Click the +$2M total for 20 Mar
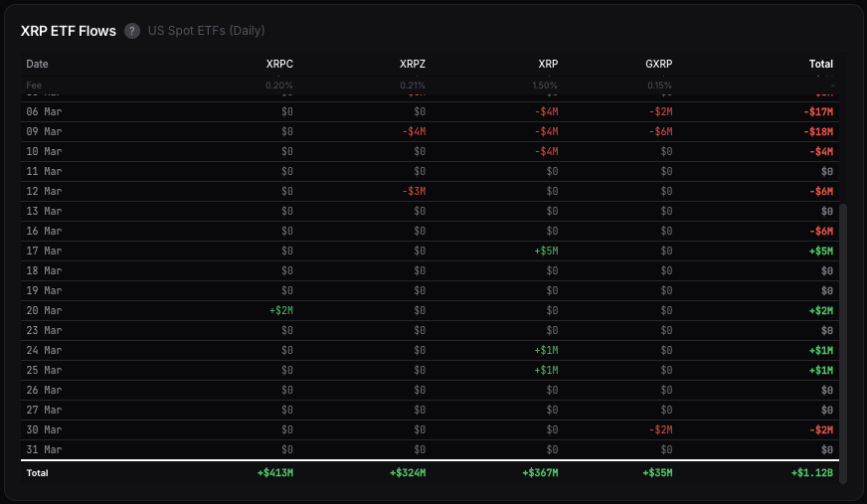This screenshot has width=867, height=504. tap(821, 310)
